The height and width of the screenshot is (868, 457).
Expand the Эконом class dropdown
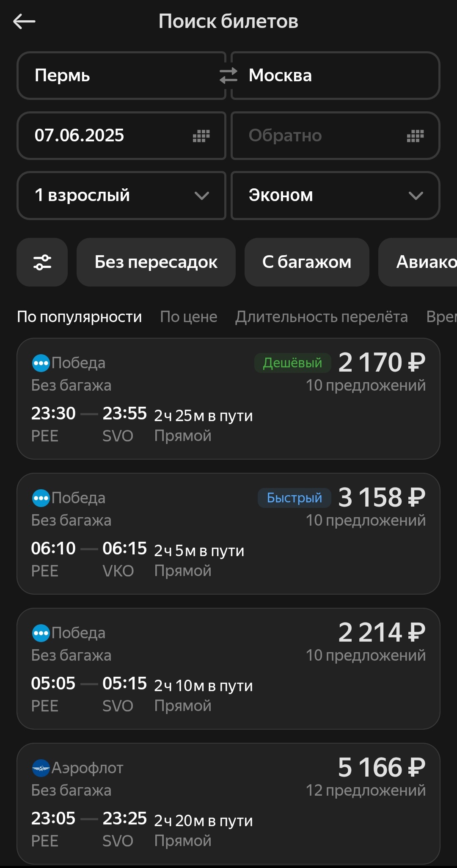tap(335, 196)
